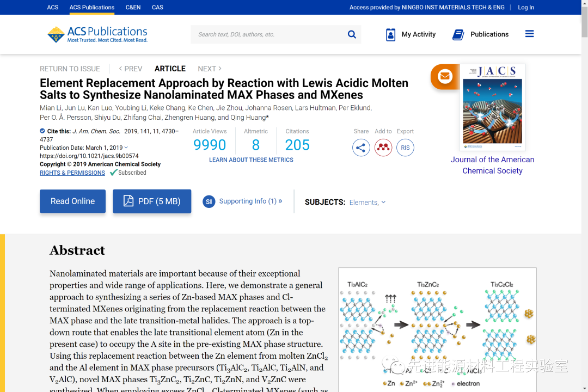This screenshot has width=588, height=392.
Task: Click the Cite this checkmark icon
Action: [42, 131]
